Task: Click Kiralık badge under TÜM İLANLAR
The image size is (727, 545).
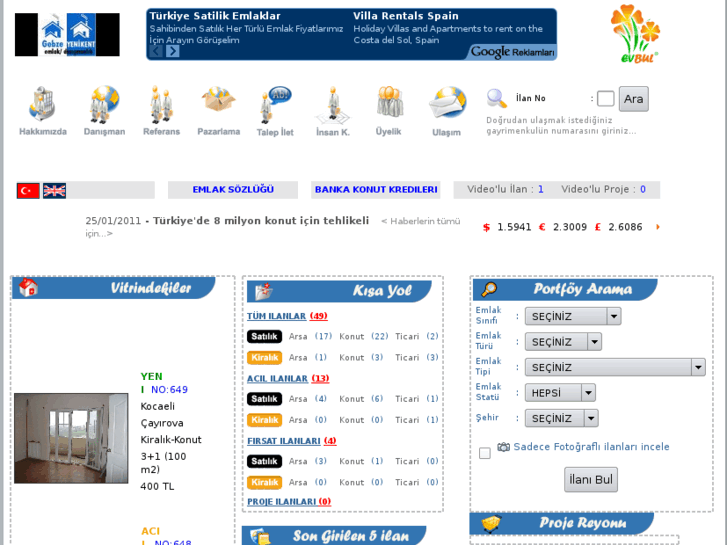Action: point(264,358)
